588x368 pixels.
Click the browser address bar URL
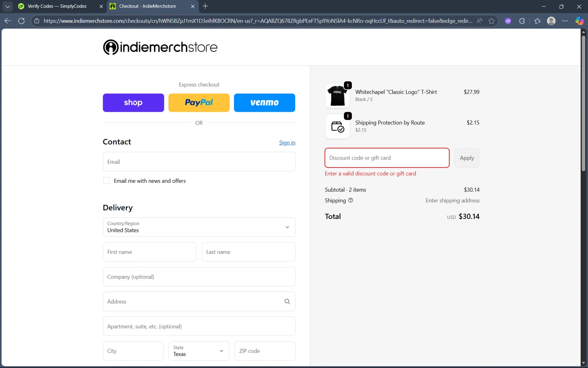[x=258, y=21]
